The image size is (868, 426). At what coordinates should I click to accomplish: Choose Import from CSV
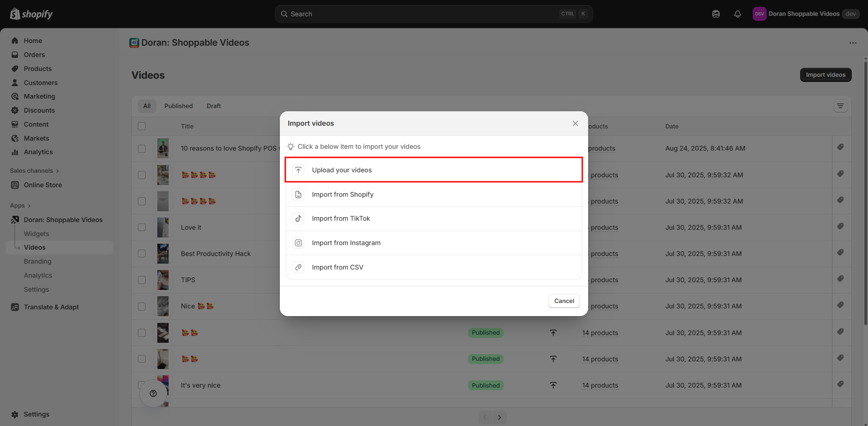(x=434, y=267)
